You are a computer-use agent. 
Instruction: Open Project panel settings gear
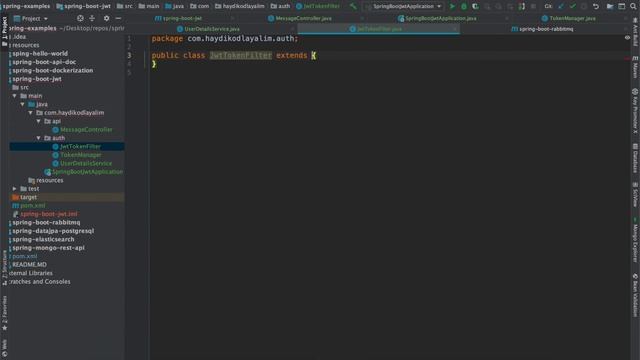click(107, 18)
